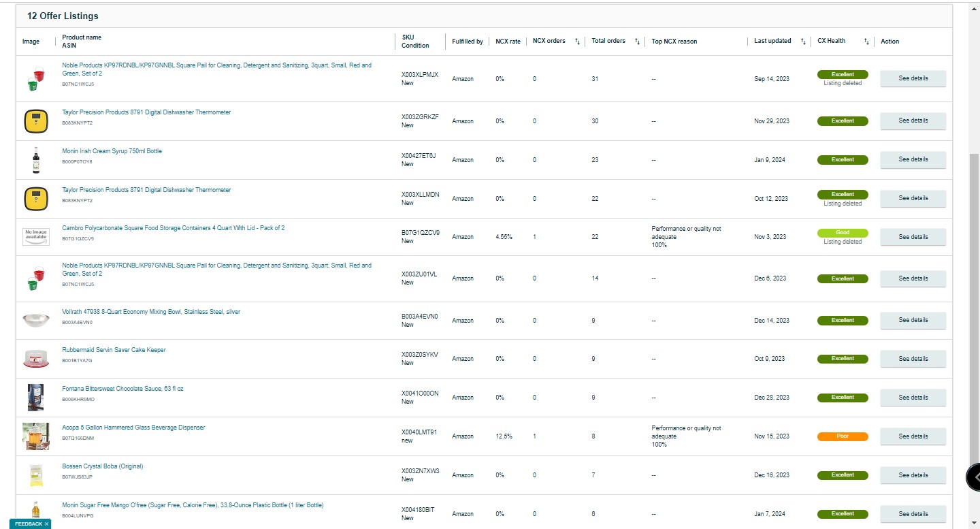Image resolution: width=980 pixels, height=529 pixels.
Task: Click the SKU Condition column header
Action: coord(415,42)
